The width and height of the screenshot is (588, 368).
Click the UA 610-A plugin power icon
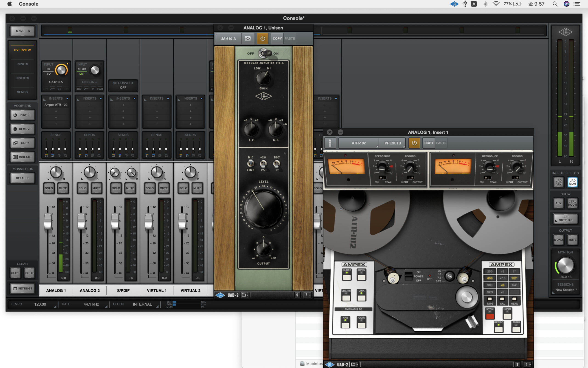click(263, 38)
